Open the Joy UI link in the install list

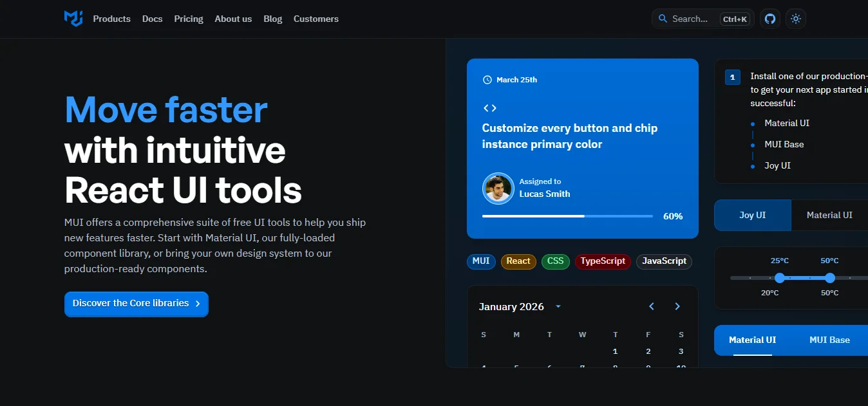pos(777,165)
